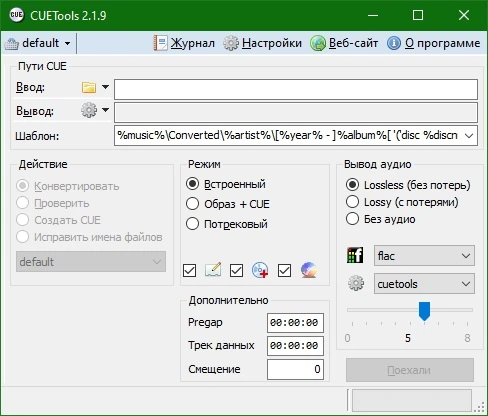Open the О программе about item
The image size is (488, 416).
(434, 43)
